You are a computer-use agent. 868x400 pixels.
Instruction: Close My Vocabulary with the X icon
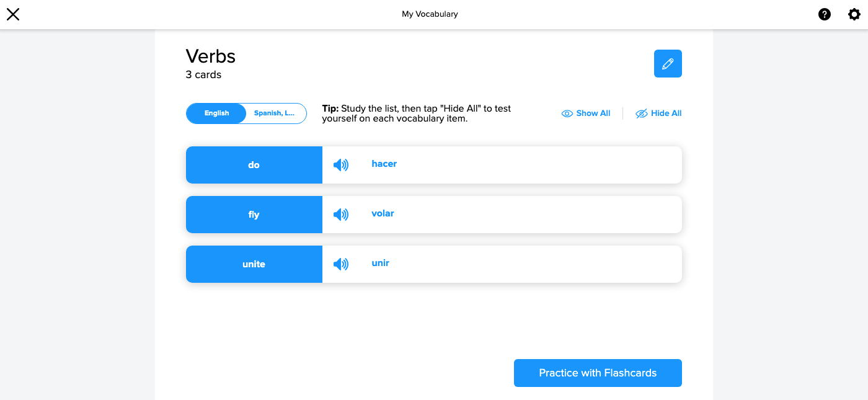tap(13, 14)
